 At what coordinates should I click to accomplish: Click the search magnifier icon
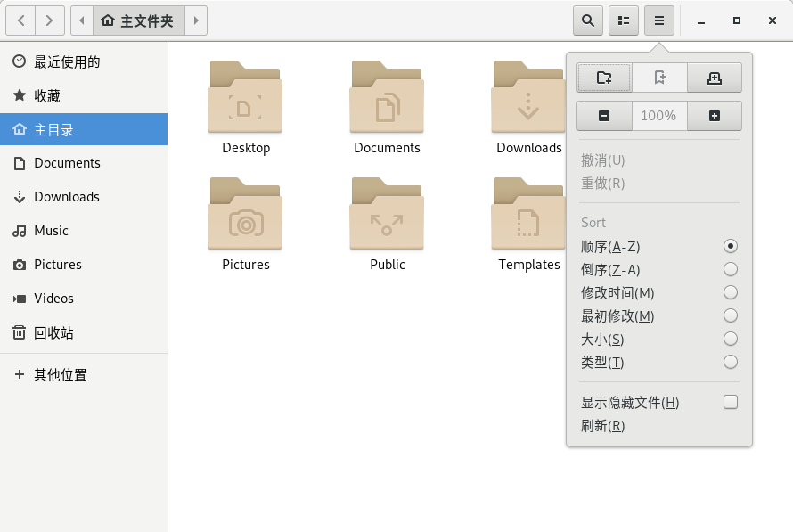point(587,20)
